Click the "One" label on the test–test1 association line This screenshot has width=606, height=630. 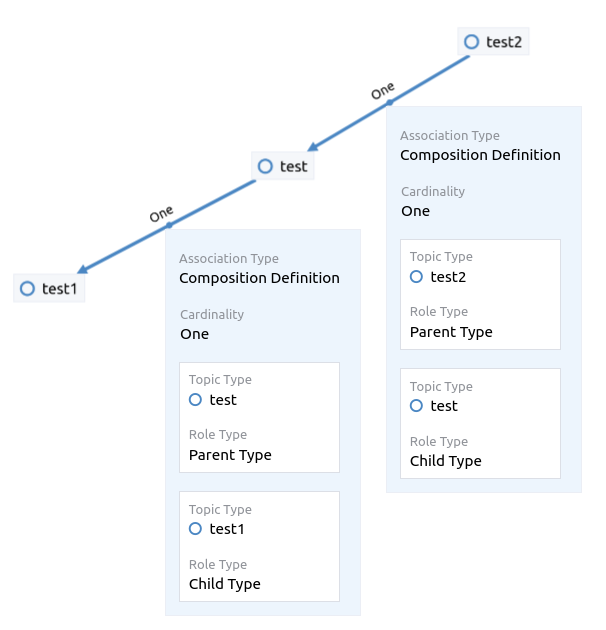(x=161, y=214)
